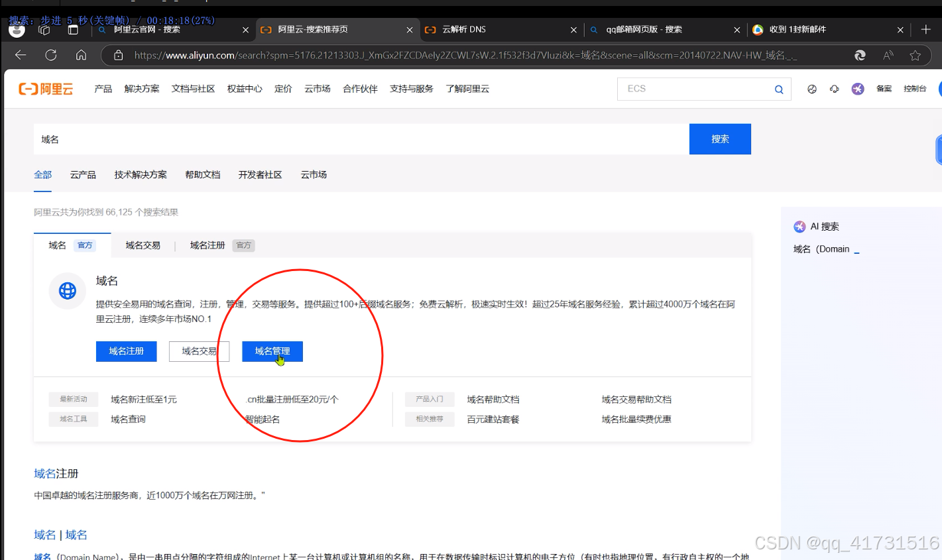Click the browser address bar URL
Screen dimensions: 942x560
coord(464,56)
